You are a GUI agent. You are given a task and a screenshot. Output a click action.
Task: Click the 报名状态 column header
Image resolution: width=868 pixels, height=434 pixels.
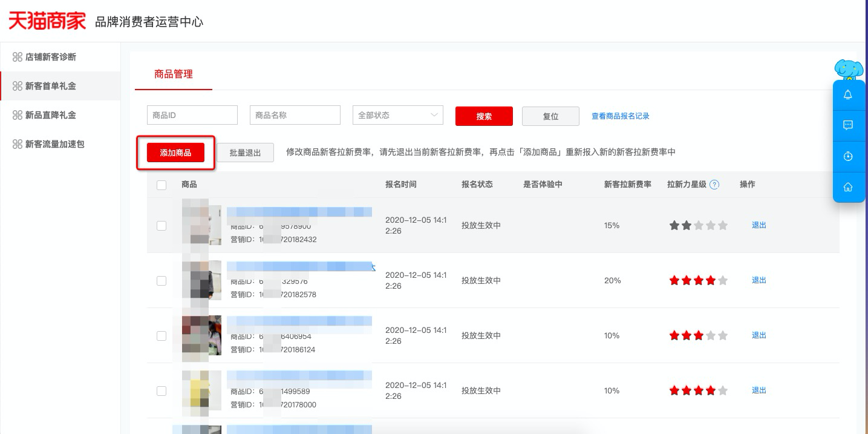(x=477, y=185)
